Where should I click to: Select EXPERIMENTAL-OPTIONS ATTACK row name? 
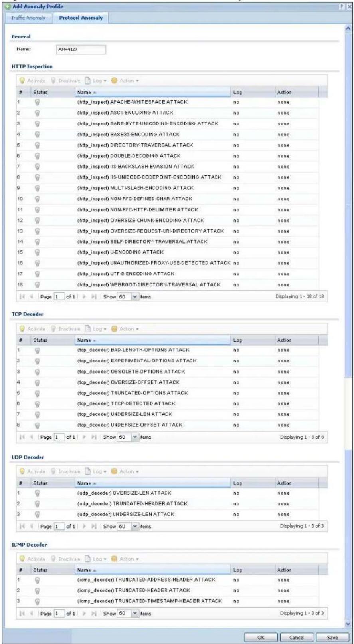point(137,361)
